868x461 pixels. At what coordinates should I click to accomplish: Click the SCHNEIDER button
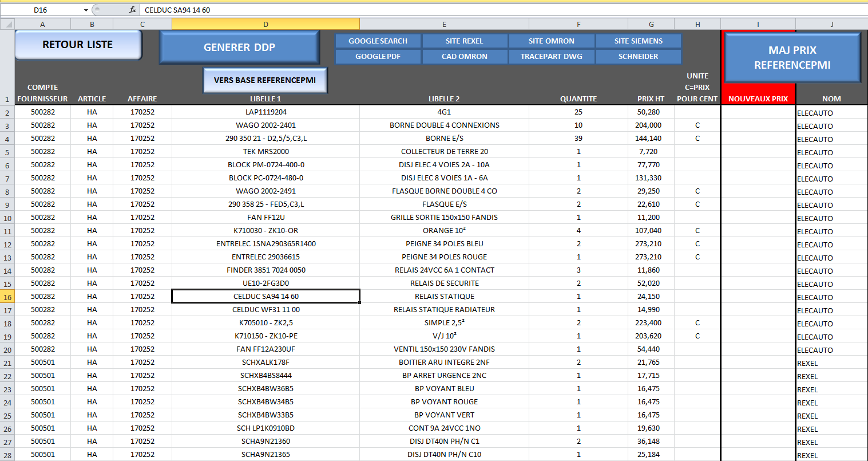(639, 57)
